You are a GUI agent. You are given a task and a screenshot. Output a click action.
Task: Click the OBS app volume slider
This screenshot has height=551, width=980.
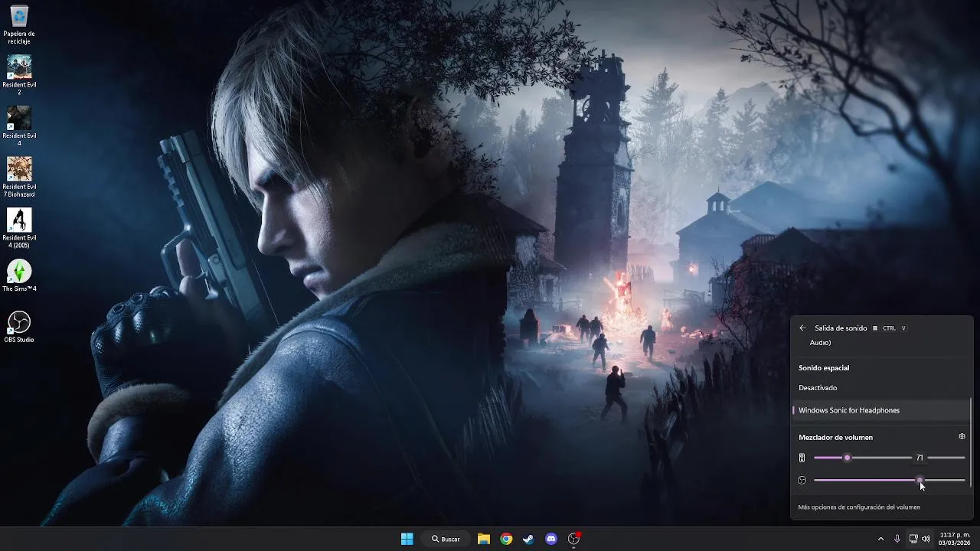coord(889,481)
